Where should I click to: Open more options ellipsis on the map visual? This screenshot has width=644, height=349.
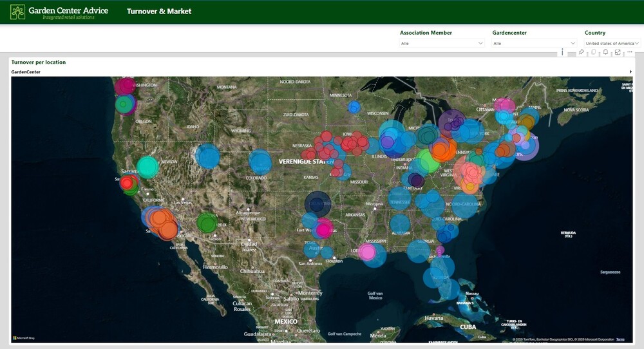630,52
